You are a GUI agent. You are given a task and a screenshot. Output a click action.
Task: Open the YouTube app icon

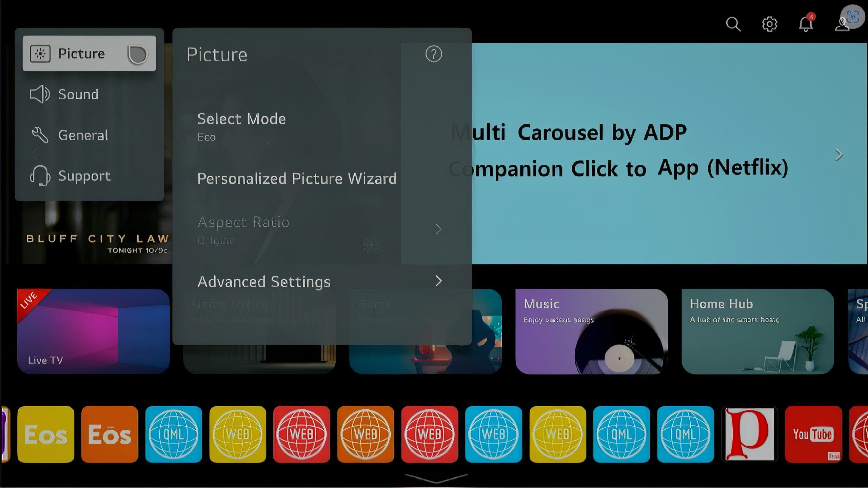pos(812,434)
